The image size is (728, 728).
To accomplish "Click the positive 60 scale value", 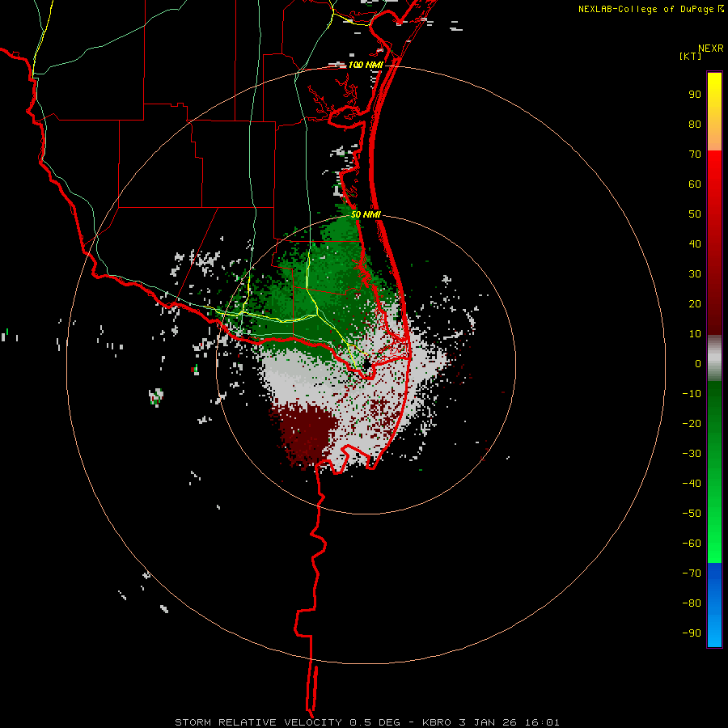I will tap(695, 184).
